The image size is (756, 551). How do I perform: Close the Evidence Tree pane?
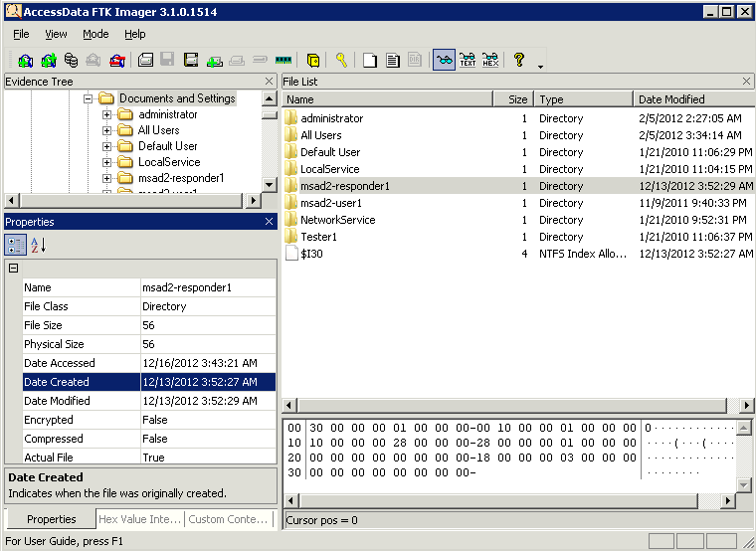tap(269, 82)
